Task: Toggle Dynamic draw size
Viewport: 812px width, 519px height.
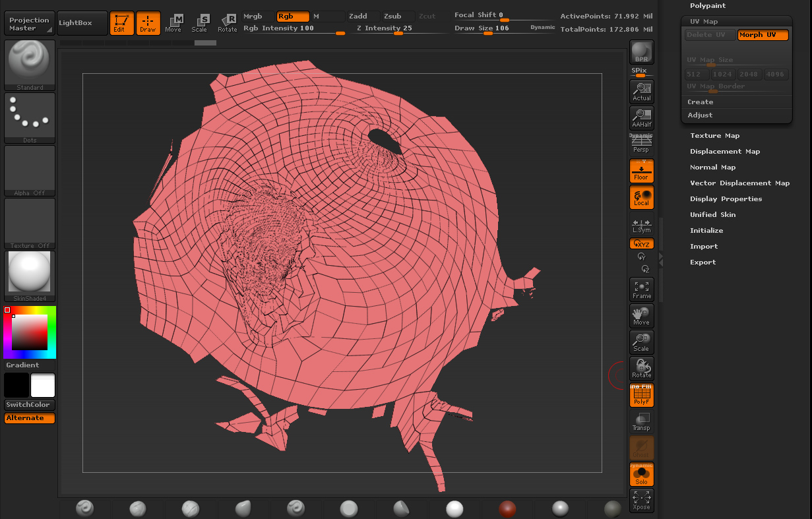Action: (x=543, y=28)
